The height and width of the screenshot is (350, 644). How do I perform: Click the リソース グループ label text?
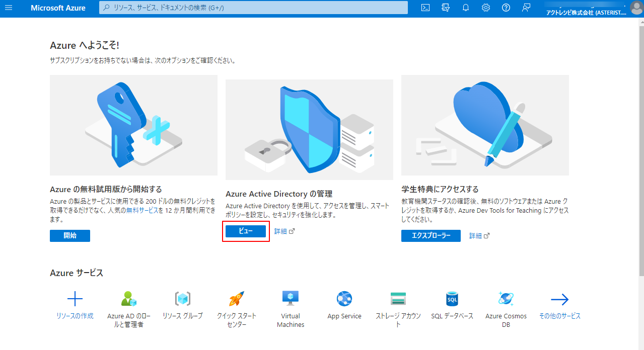(x=183, y=316)
